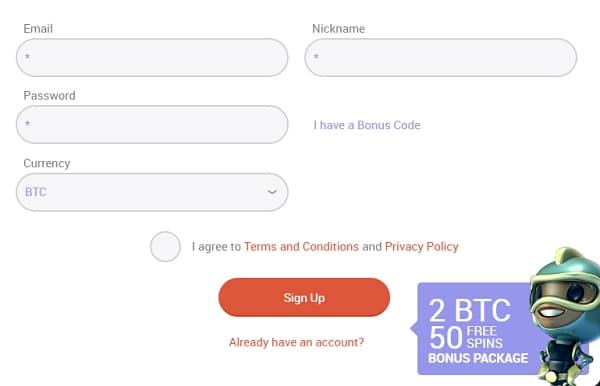Submit the form with Sign Up button
The width and height of the screenshot is (600, 386).
point(304,297)
